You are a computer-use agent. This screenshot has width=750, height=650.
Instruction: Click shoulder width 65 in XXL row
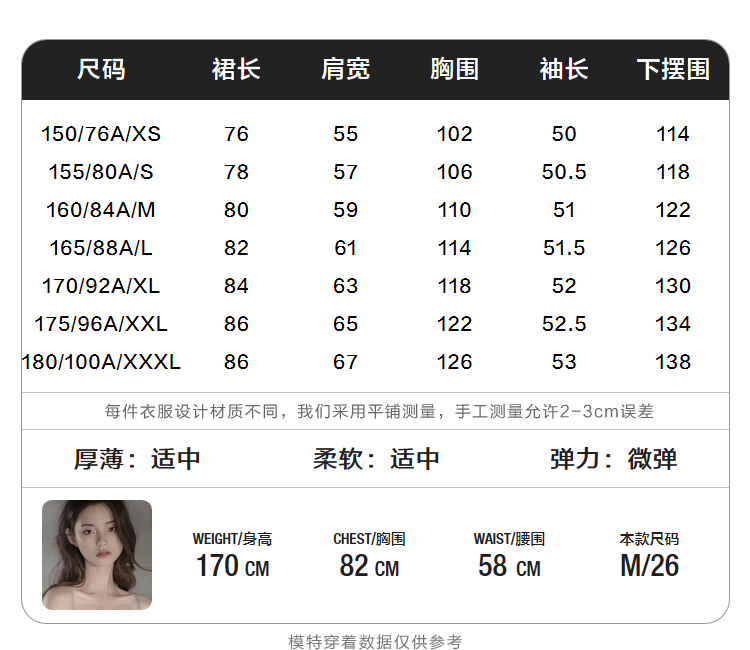click(x=345, y=324)
